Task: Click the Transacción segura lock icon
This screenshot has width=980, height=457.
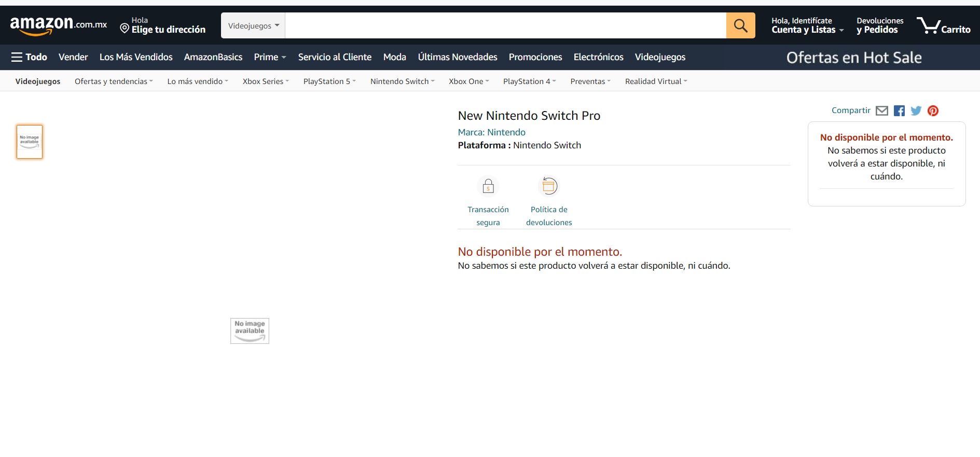Action: click(x=488, y=186)
